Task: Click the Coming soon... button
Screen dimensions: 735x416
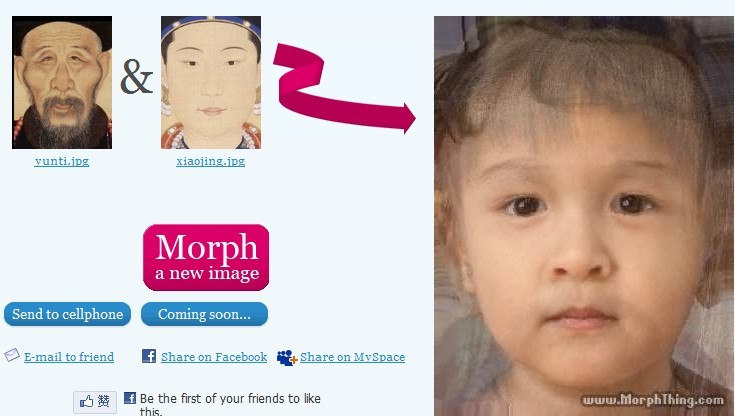Action: [204, 314]
